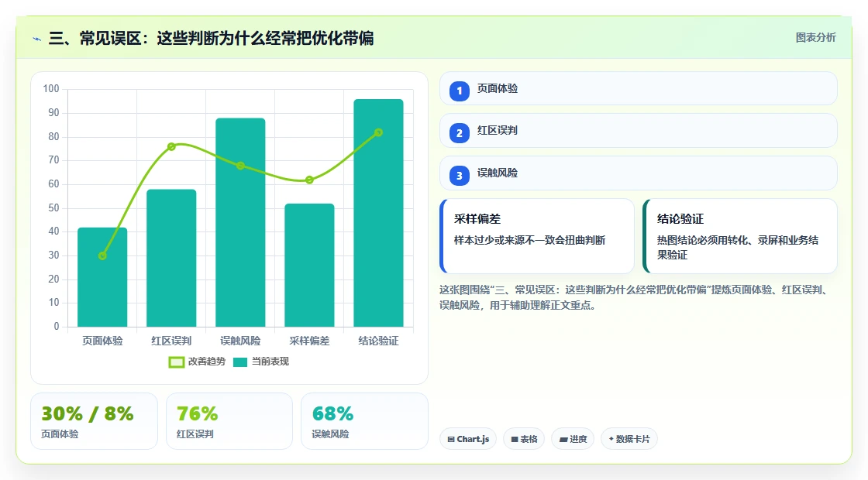Screen dimensions: 868x480
Task: Open the 采样偏差 info card
Action: (537, 236)
